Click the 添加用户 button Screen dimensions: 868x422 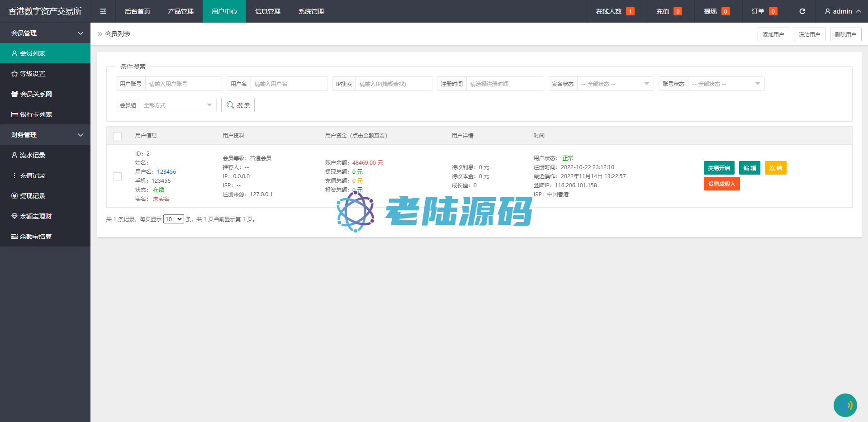773,34
